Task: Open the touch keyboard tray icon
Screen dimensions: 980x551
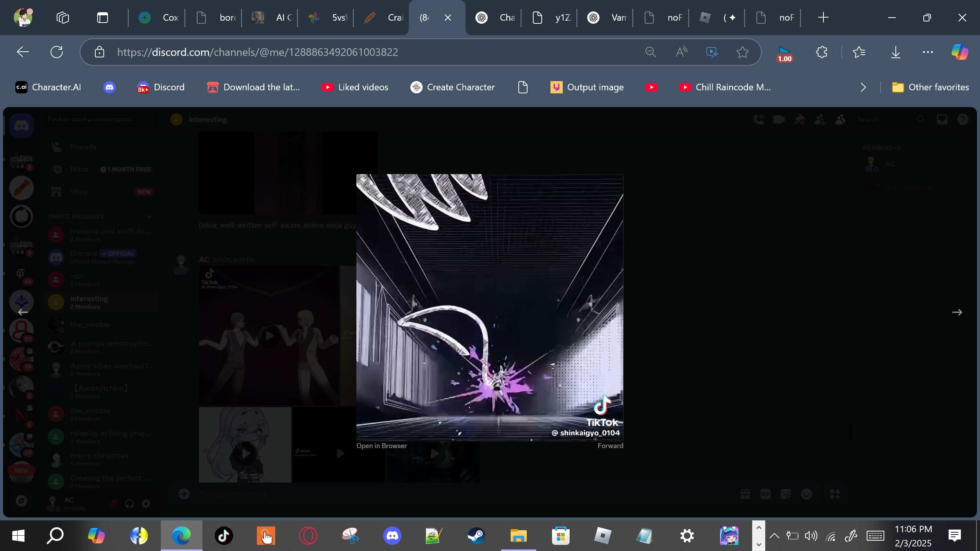Action: point(875,536)
